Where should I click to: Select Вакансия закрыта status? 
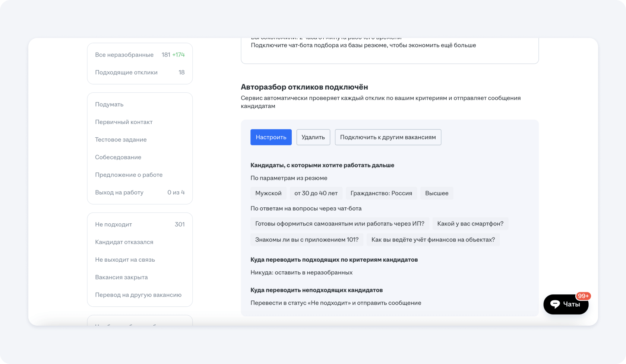(121, 277)
